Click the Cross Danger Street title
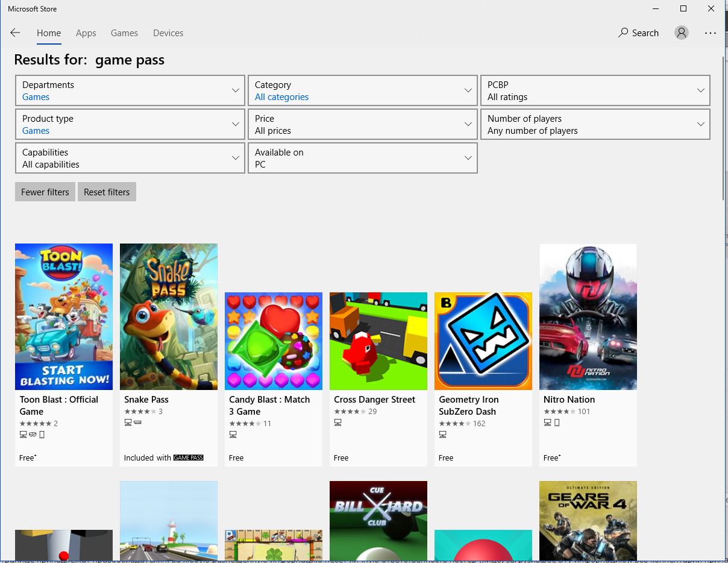Image resolution: width=728 pixels, height=563 pixels. tap(375, 400)
